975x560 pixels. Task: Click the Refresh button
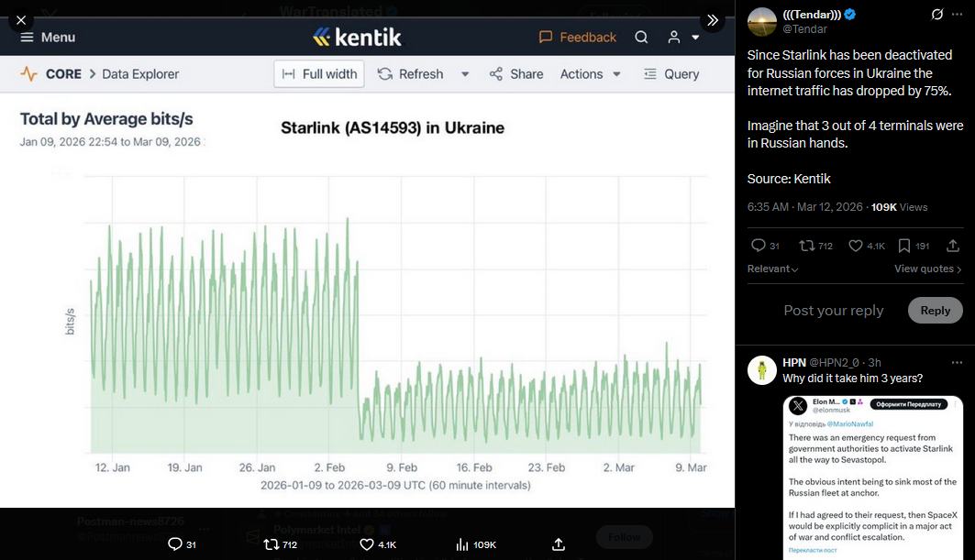[410, 74]
